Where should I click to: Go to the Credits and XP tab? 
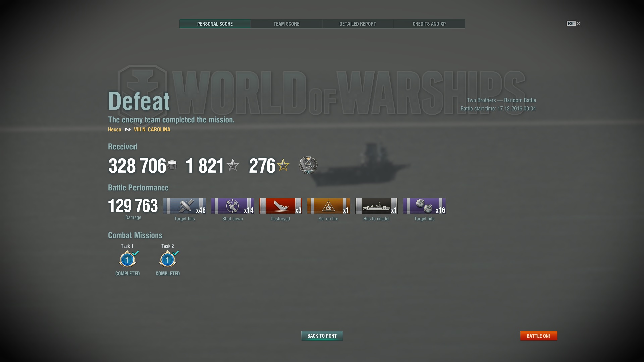tap(429, 24)
